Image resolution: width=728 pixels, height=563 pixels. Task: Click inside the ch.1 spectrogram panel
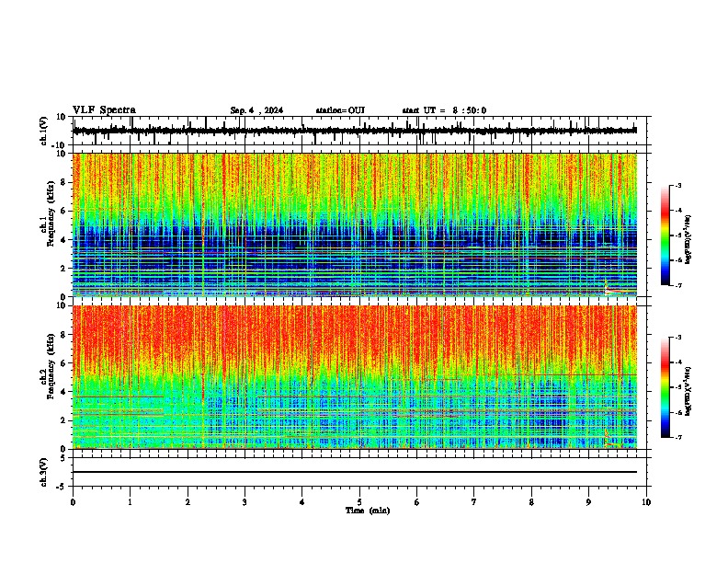click(x=355, y=224)
